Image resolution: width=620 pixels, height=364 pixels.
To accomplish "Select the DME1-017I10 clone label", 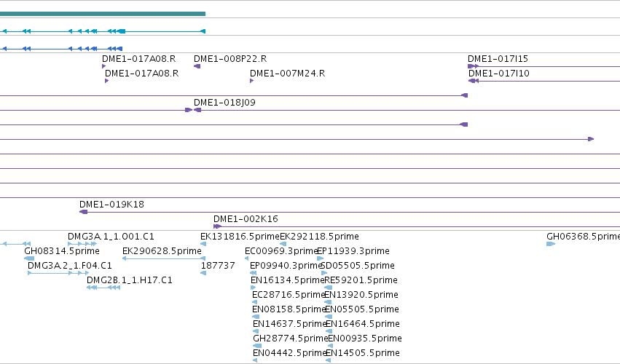I will tap(498, 74).
